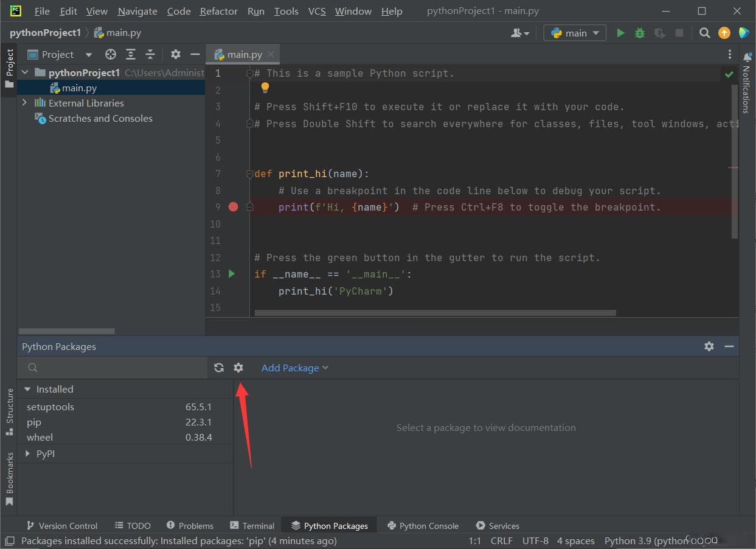Run with coverage icon in toolbar

[659, 33]
